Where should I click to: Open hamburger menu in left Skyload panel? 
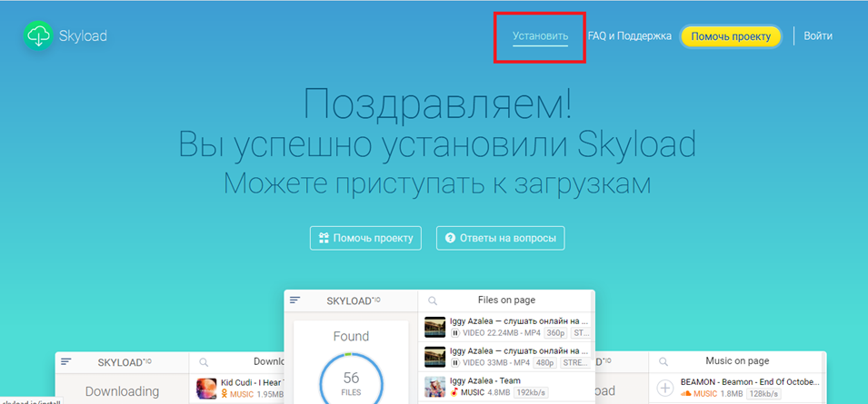[x=66, y=361]
